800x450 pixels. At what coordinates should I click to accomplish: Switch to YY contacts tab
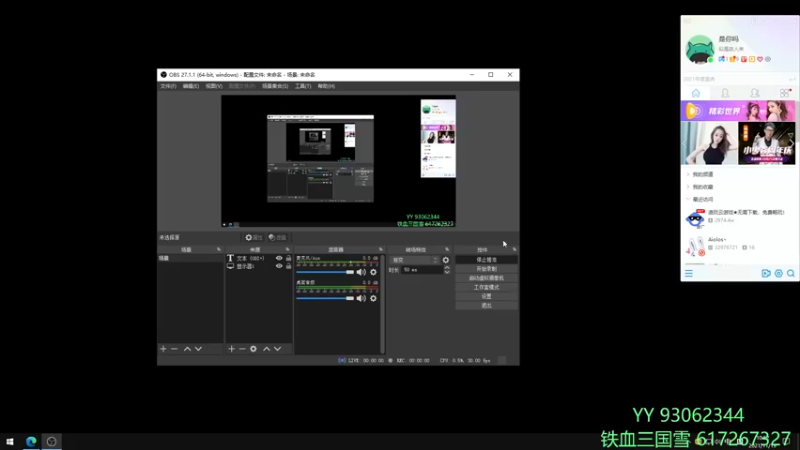tap(725, 93)
